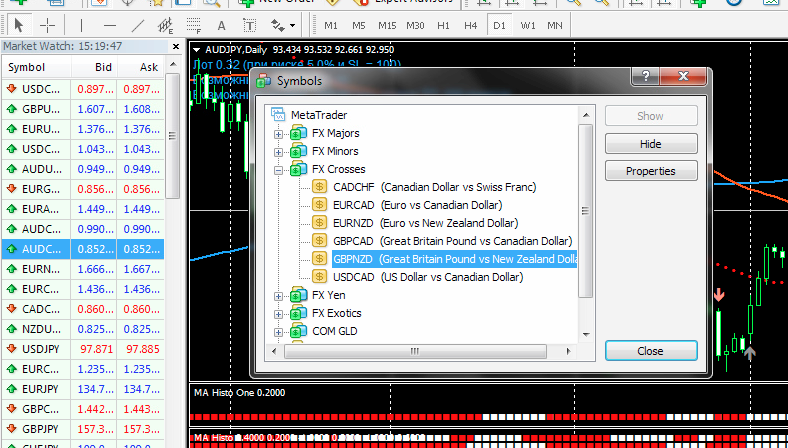Pick the Vertical Line drawing tool
788x448 pixels.
click(82, 25)
